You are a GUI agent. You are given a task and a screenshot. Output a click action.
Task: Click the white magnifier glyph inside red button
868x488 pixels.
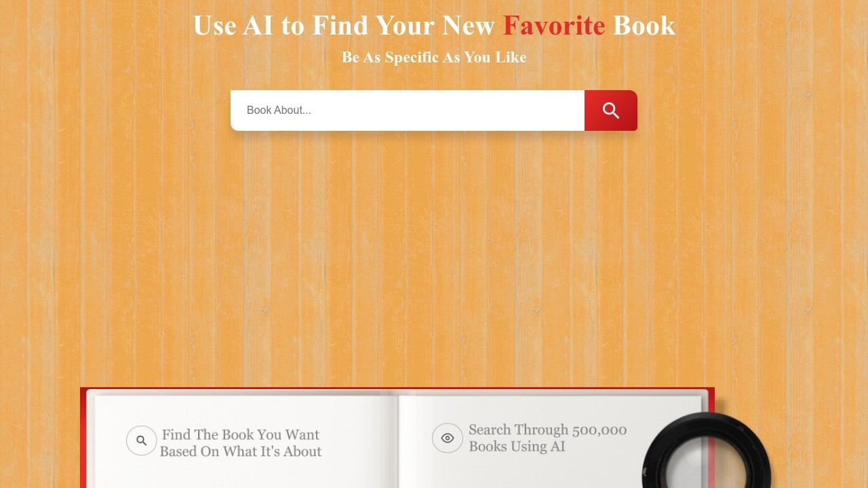point(610,110)
